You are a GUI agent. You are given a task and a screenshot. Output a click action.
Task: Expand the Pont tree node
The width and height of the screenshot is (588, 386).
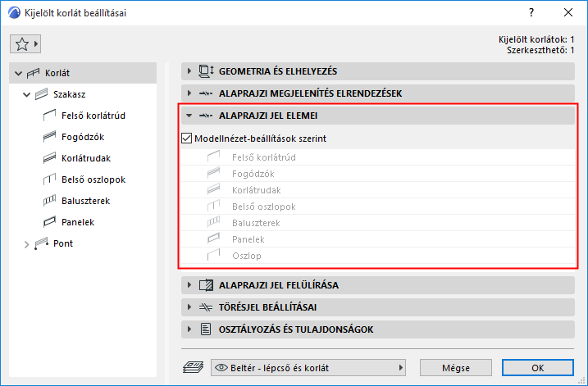(x=26, y=244)
